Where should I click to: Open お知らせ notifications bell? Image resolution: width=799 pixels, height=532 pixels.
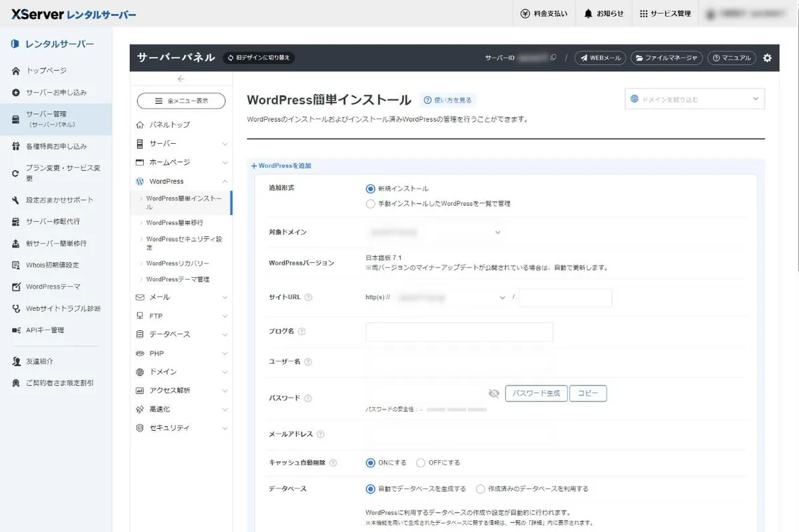(604, 13)
